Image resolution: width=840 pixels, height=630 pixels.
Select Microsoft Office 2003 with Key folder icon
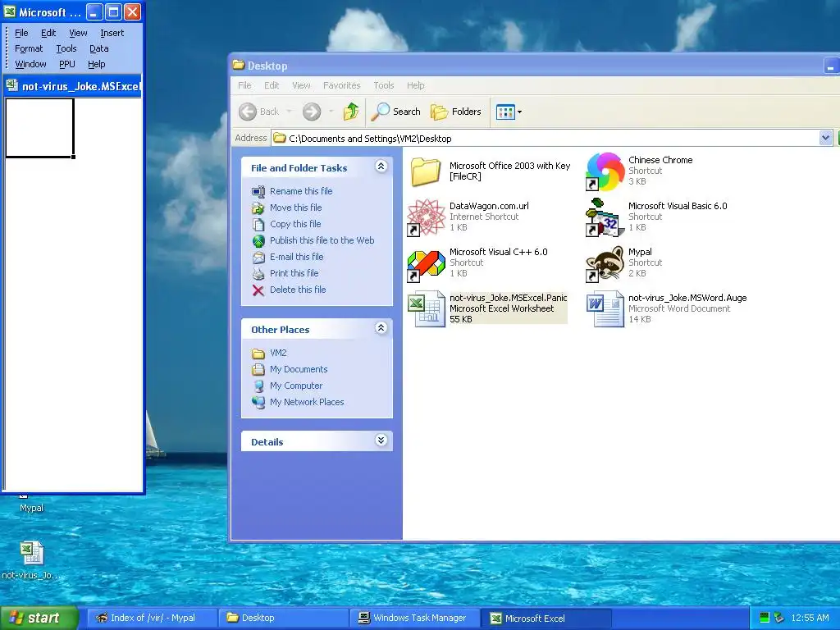[x=426, y=171]
